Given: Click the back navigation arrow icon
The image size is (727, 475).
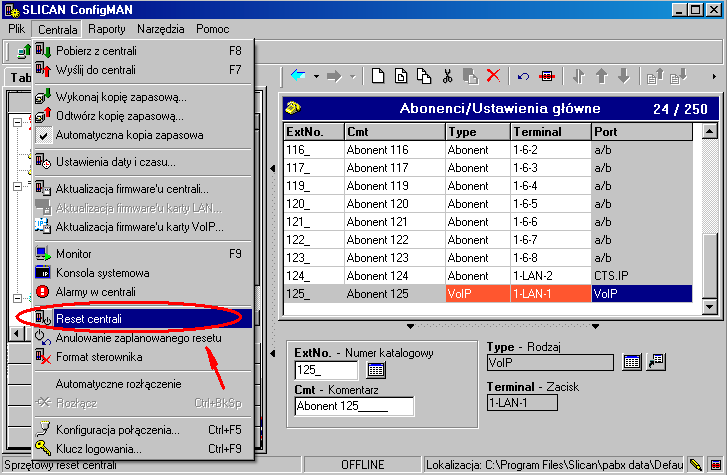Looking at the screenshot, I should pyautogui.click(x=298, y=75).
